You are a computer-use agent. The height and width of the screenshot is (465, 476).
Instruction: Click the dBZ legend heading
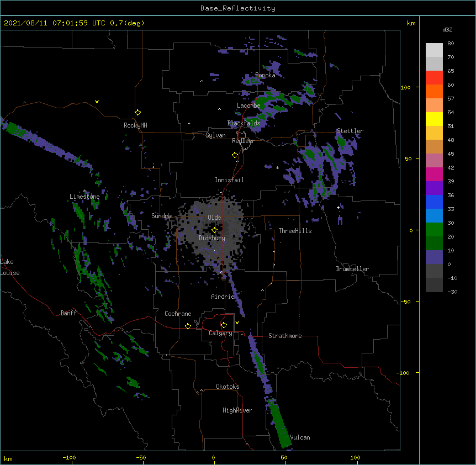447,30
